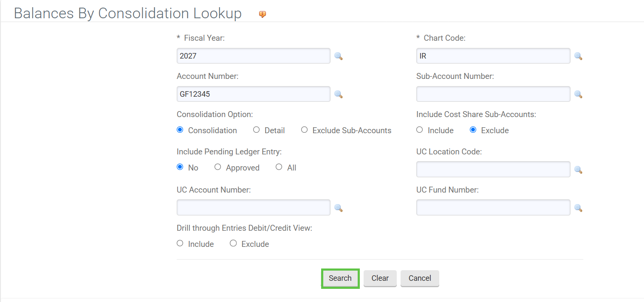This screenshot has width=644, height=302.
Task: Open the UC Fund Number lookup magnifier
Action: (x=578, y=208)
